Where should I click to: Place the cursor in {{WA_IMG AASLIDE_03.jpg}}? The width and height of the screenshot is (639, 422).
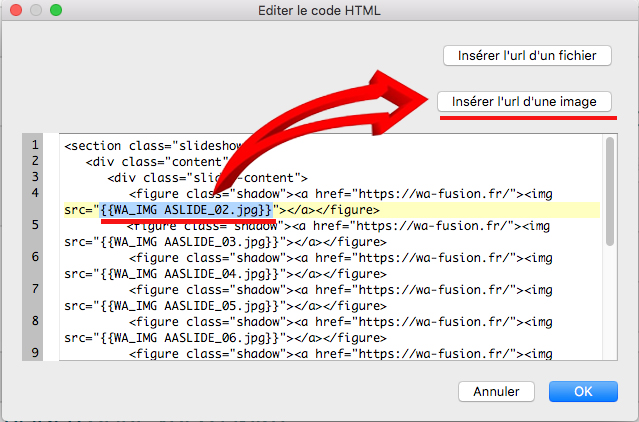pyautogui.click(x=188, y=242)
